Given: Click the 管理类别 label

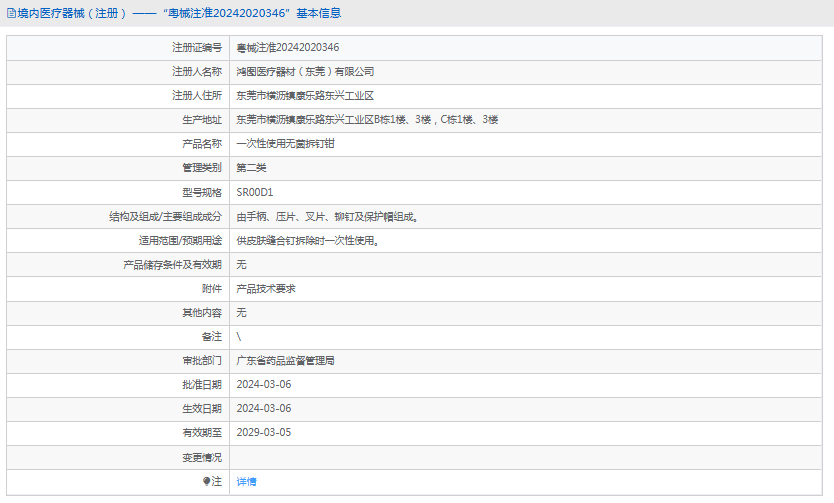Looking at the screenshot, I should (x=202, y=168).
